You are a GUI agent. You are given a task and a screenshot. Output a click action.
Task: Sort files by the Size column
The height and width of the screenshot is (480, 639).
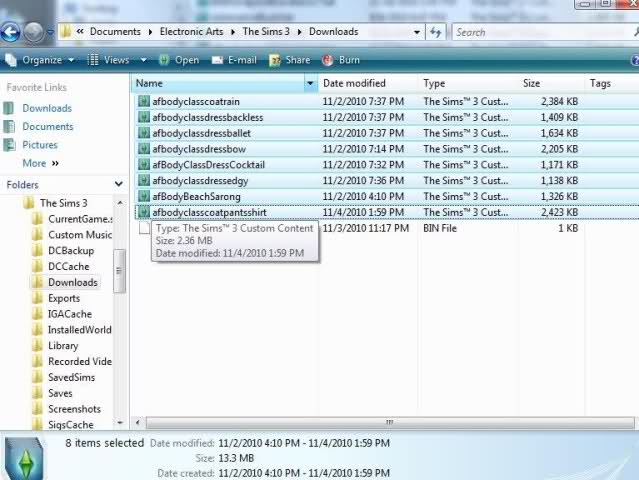tap(551, 83)
